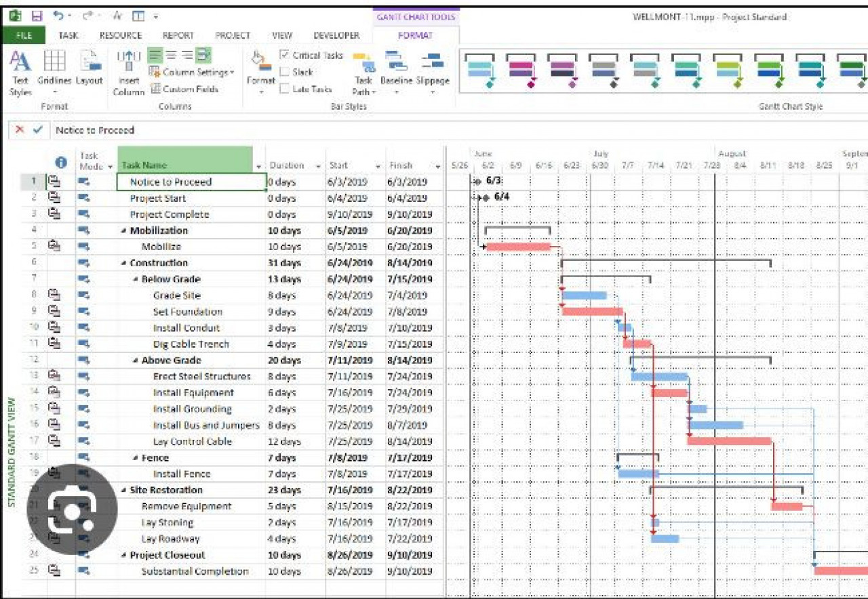868x599 pixels.
Task: Select the Notice to Proceed task name cell
Action: tap(192, 182)
